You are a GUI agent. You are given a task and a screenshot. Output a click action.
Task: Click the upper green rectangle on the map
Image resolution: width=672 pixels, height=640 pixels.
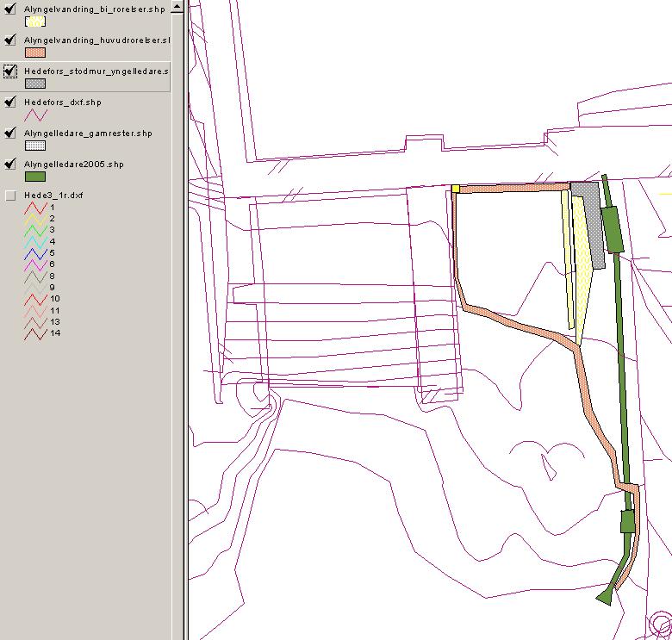pos(613,229)
